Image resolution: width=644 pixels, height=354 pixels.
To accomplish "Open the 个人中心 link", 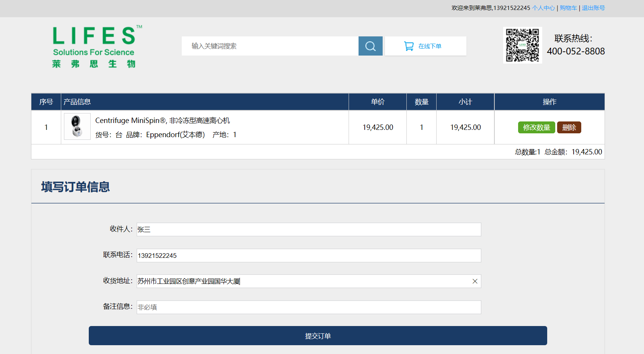I will 543,8.
